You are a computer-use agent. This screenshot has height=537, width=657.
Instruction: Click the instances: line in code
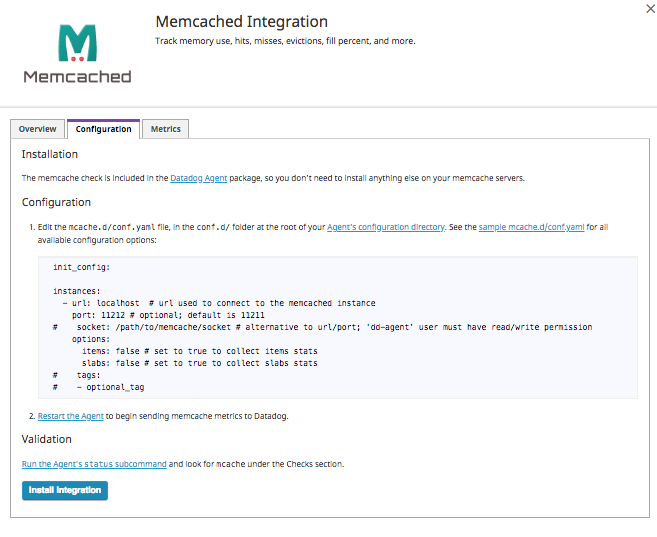pyautogui.click(x=77, y=291)
